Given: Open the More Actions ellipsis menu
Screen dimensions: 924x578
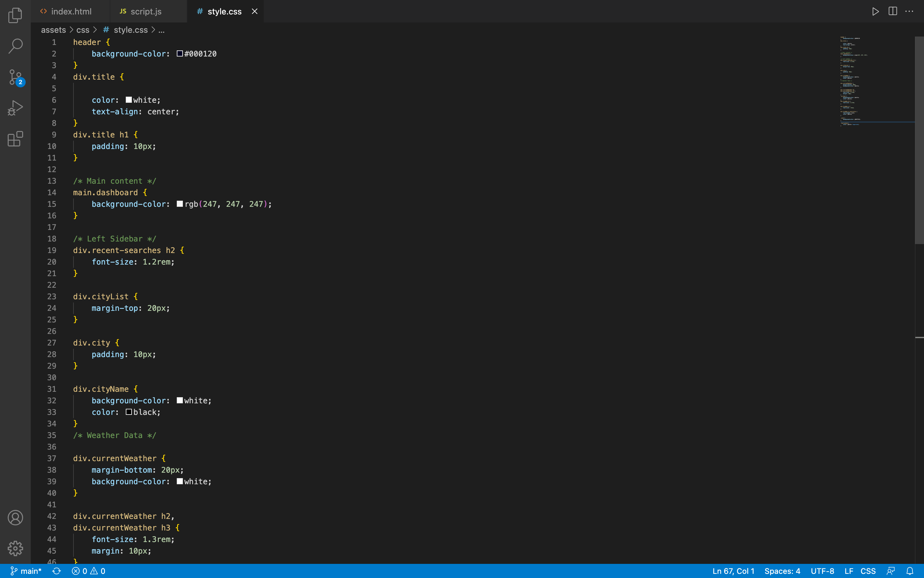Looking at the screenshot, I should click(910, 12).
